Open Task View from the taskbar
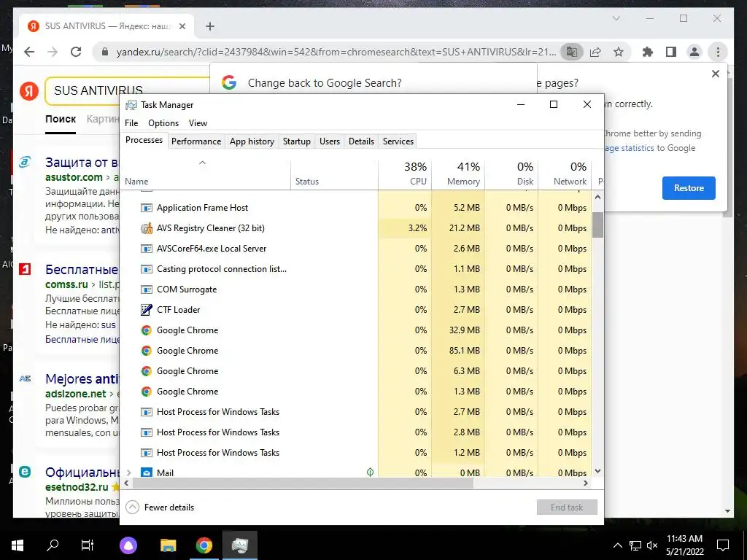This screenshot has height=560, width=747. tap(88, 545)
